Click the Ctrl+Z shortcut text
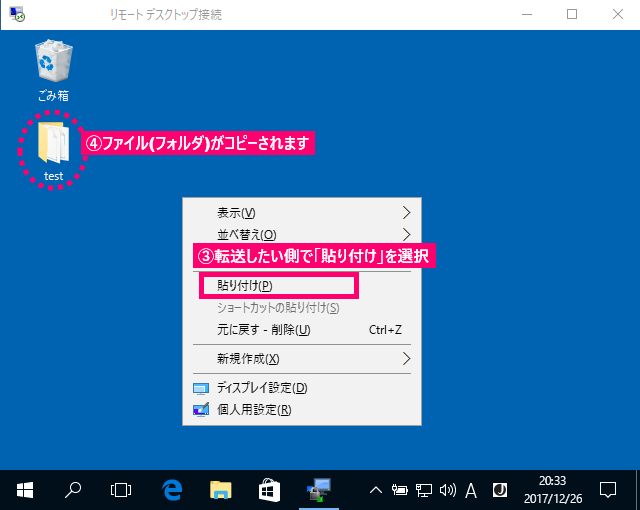Image resolution: width=640 pixels, height=510 pixels. point(385,330)
